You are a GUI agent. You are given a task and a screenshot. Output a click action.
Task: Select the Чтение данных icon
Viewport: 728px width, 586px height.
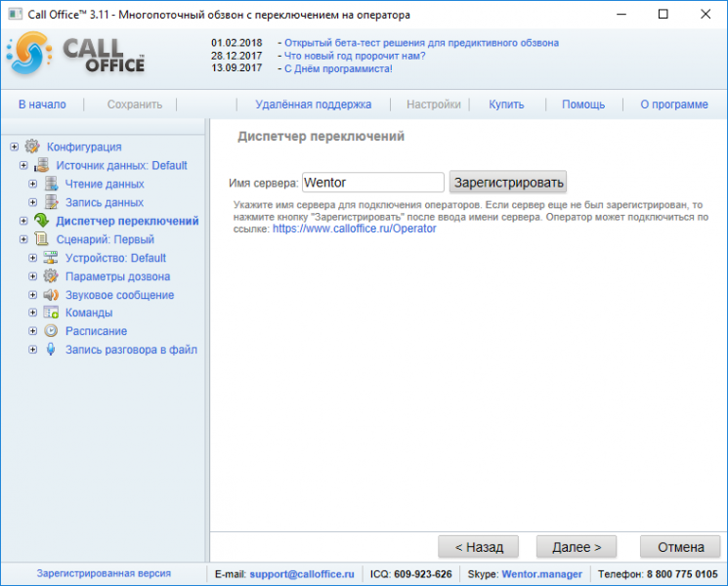[51, 184]
